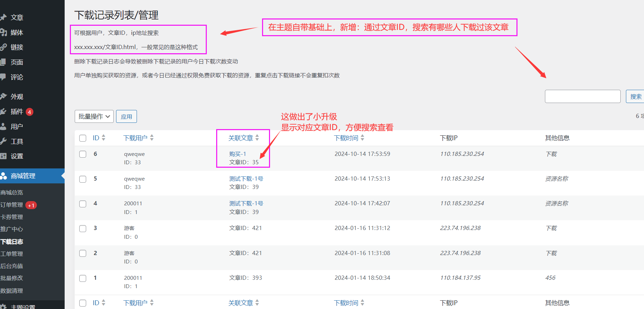This screenshot has width=644, height=309.
Task: Open the 批量操作 bulk actions dropdown
Action: coord(94,117)
